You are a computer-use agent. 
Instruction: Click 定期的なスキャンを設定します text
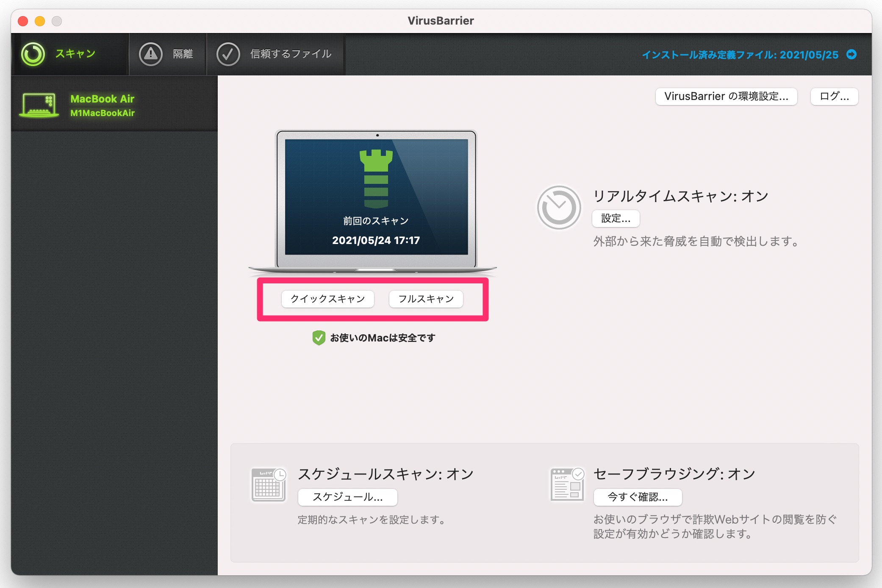372,520
